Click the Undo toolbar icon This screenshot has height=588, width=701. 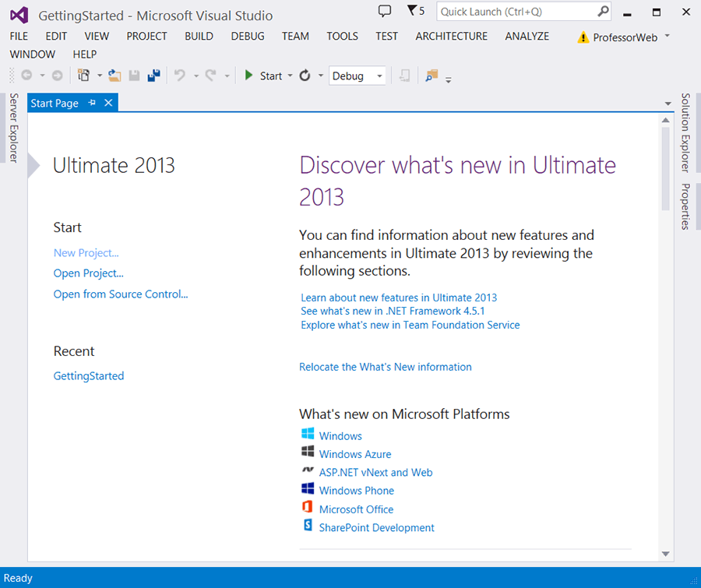pyautogui.click(x=180, y=75)
